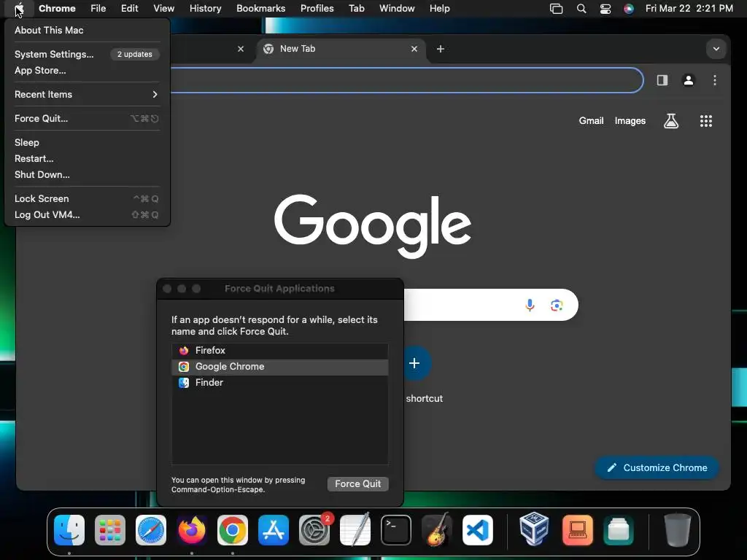This screenshot has width=747, height=560.
Task: Switch to the New Tab tab
Action: [341, 49]
